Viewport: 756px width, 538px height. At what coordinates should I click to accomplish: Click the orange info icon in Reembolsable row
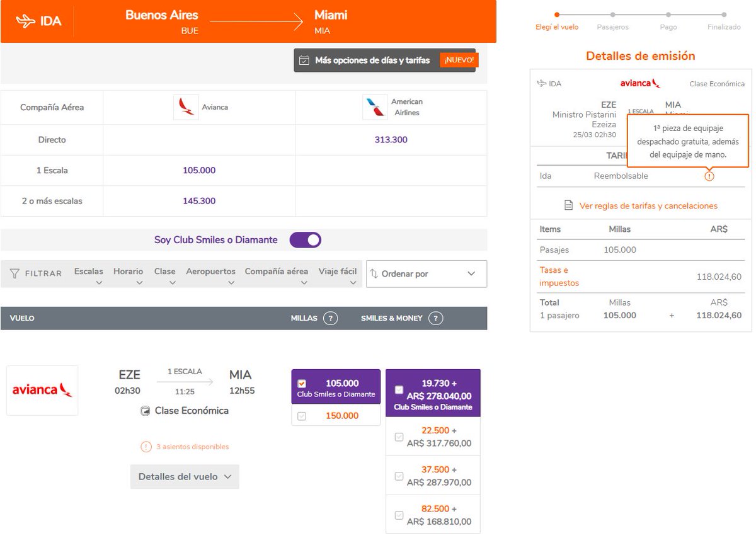click(709, 176)
